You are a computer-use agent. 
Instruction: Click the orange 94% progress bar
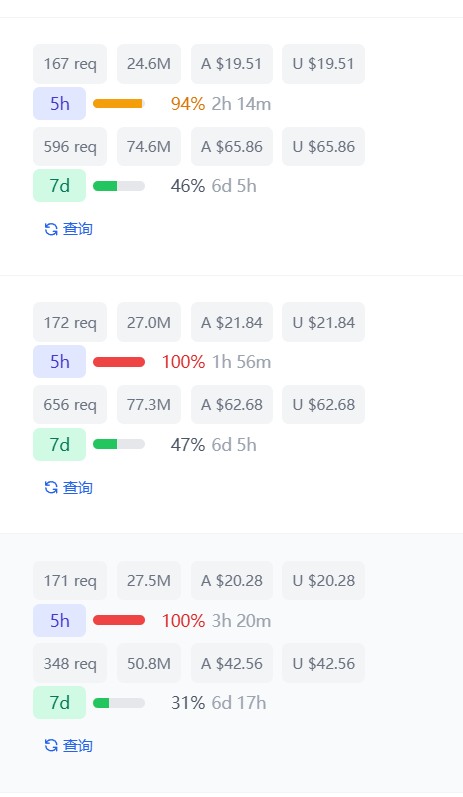pyautogui.click(x=119, y=104)
